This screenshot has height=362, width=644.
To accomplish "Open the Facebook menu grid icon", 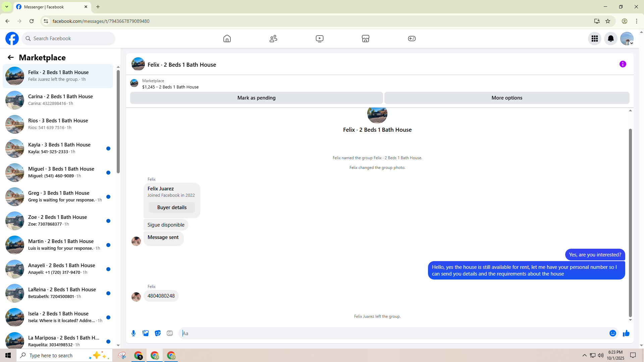I will (x=595, y=39).
